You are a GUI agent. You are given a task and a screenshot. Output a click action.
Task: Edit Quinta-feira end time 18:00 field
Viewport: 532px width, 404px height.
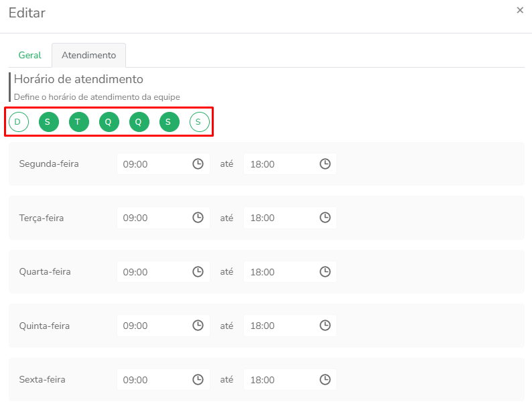[290, 326]
